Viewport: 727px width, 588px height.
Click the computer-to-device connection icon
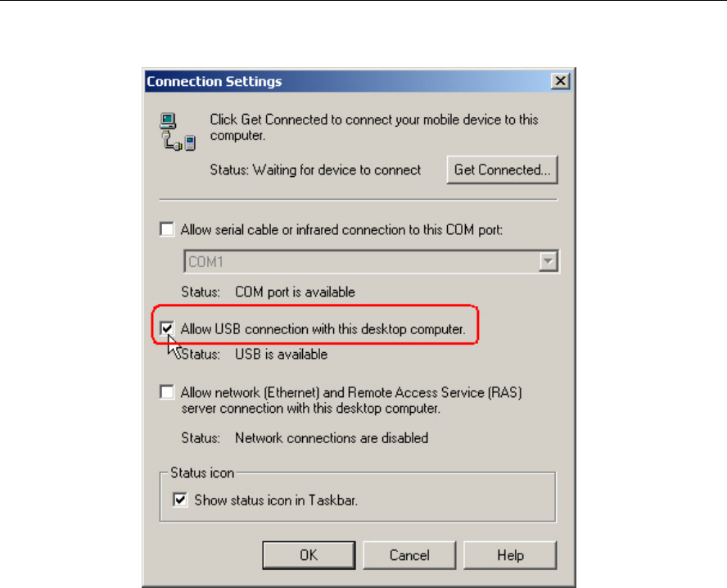(x=178, y=132)
